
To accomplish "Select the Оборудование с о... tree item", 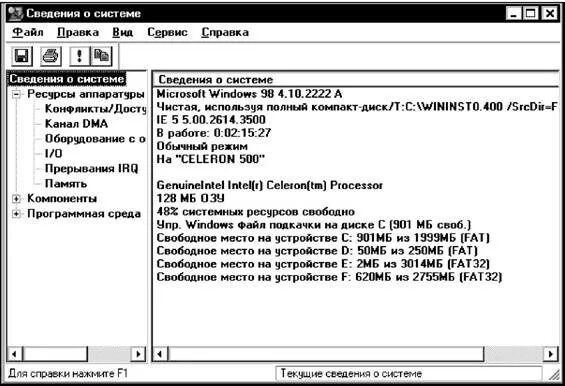I will (95, 139).
